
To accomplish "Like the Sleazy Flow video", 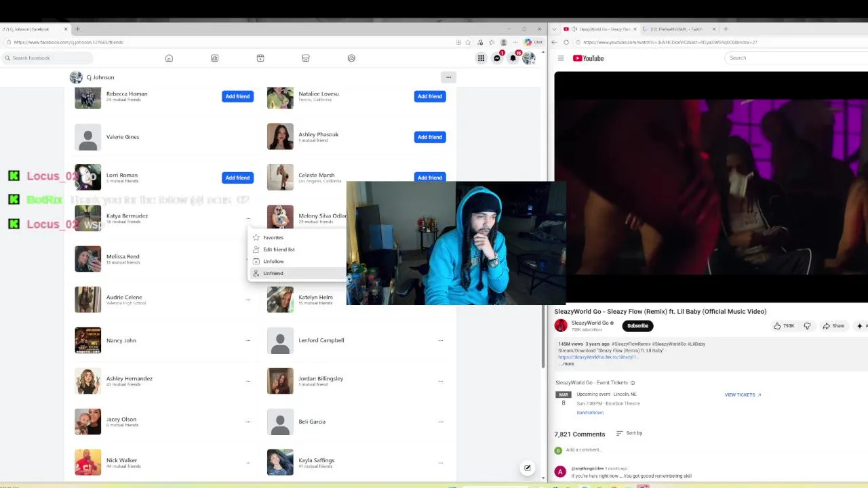I will tap(783, 326).
